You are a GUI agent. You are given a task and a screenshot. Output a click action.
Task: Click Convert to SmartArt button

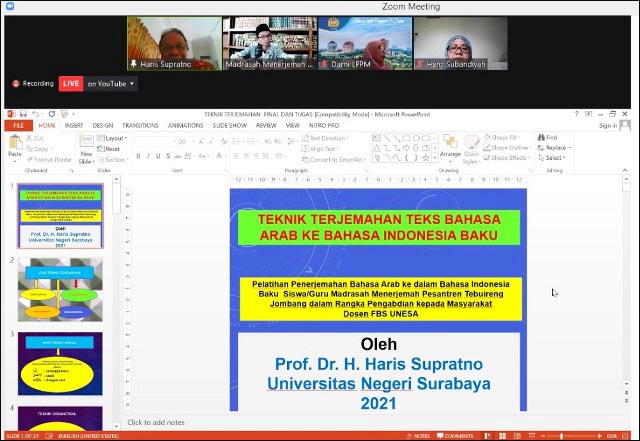334,159
